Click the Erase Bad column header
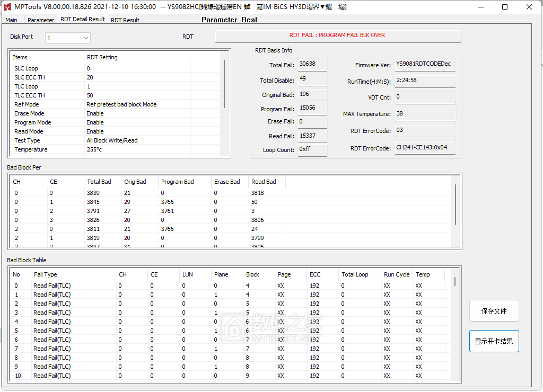Screen dimensions: 543x392 (230, 182)
